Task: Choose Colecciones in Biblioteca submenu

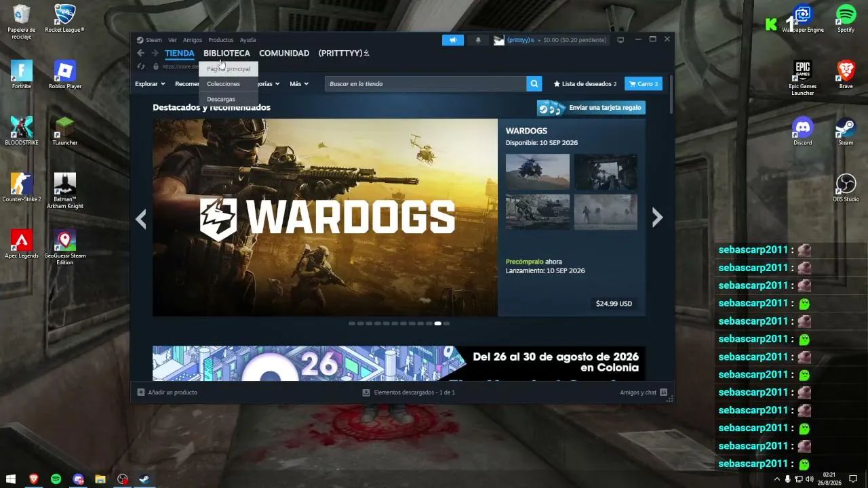Action: (229, 84)
